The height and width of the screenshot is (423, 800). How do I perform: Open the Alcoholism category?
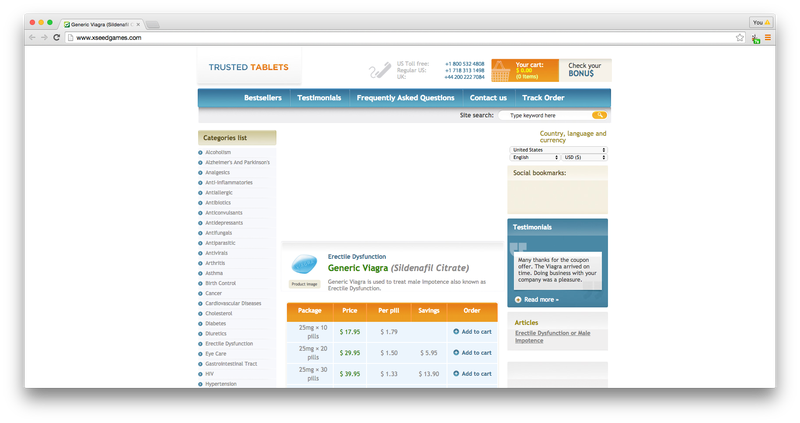pos(218,152)
